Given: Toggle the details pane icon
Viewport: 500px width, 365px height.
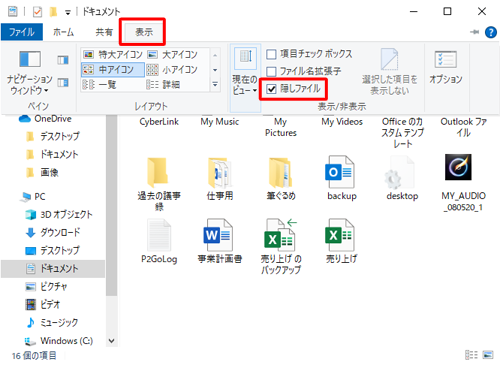Looking at the screenshot, I should point(63,82).
